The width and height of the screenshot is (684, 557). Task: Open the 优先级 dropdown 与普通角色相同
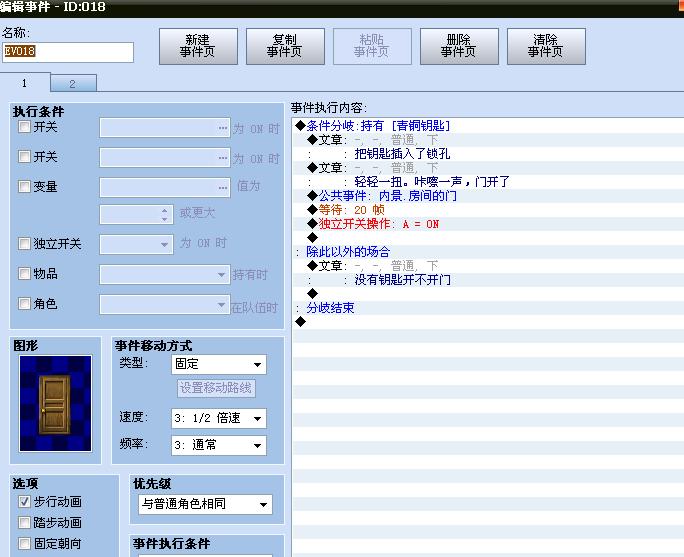205,504
